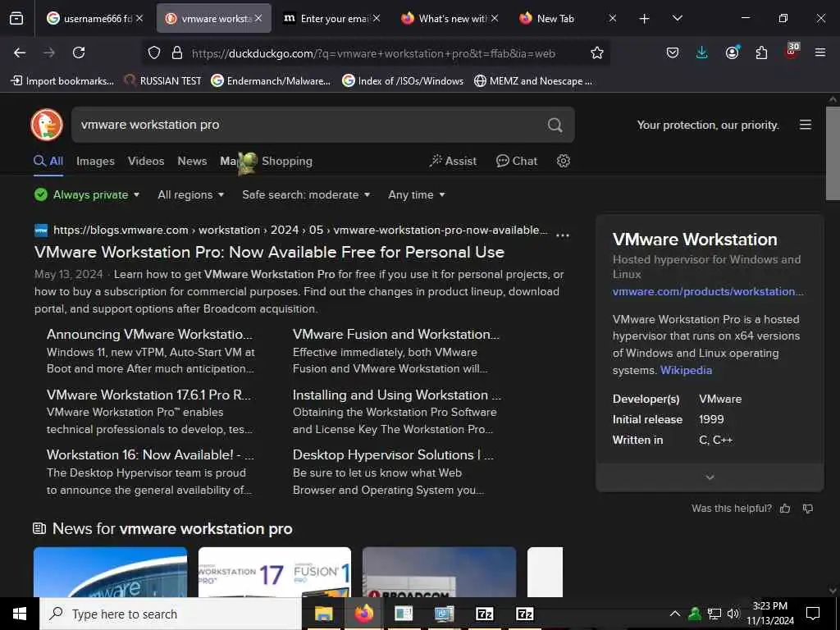Show hidden system tray icons
Image resolution: width=840 pixels, height=630 pixels.
pyautogui.click(x=675, y=614)
